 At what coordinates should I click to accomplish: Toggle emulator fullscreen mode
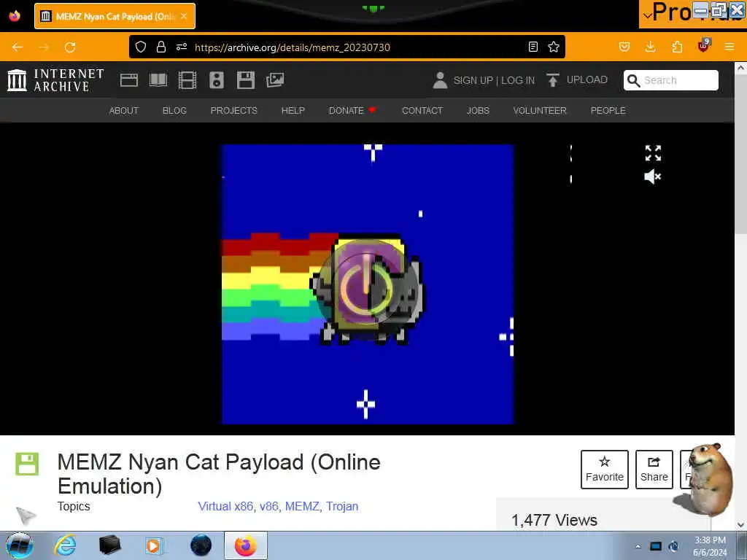[653, 153]
